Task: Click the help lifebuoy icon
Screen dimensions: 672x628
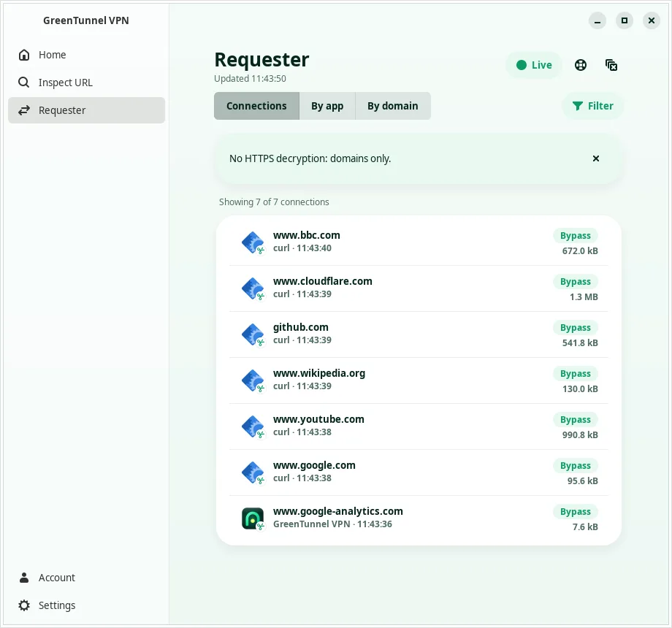Action: [580, 65]
